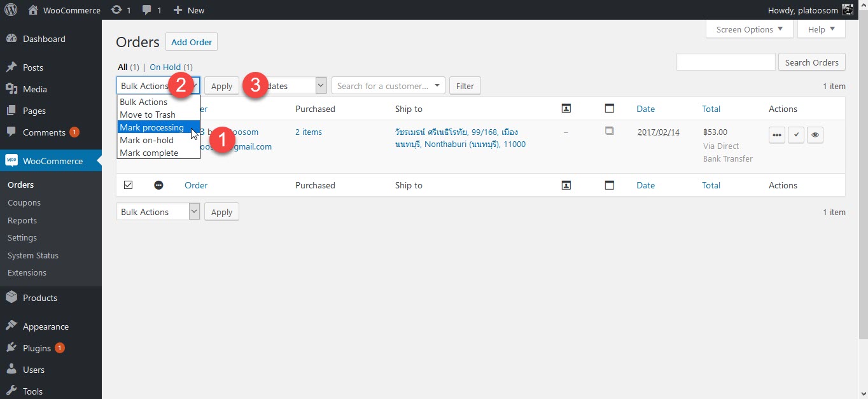Click the Media icon in sidebar
The height and width of the screenshot is (399, 868).
point(11,89)
